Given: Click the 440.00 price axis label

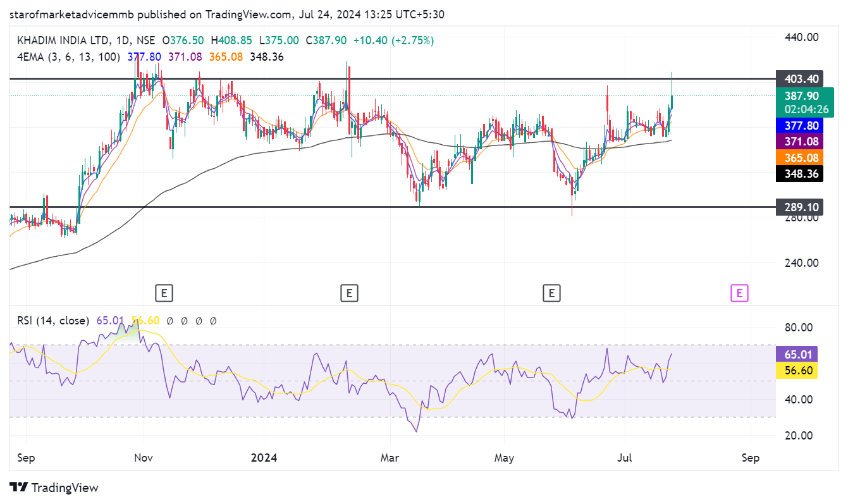Looking at the screenshot, I should [x=801, y=37].
